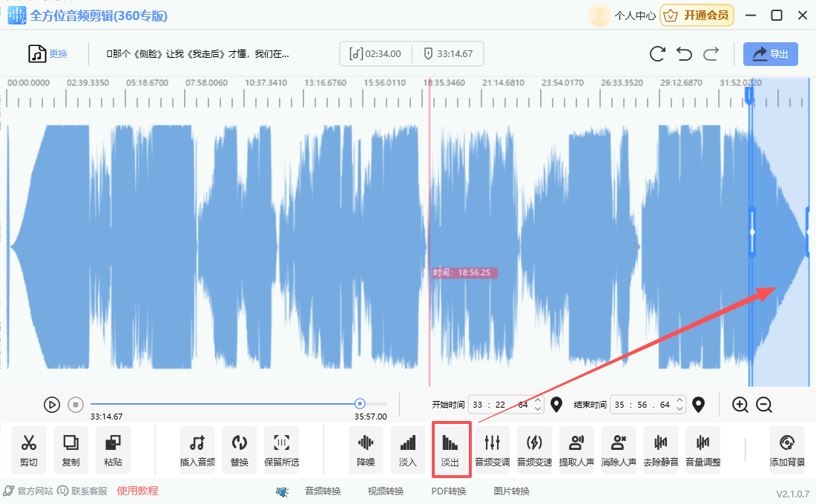The height and width of the screenshot is (504, 816).
Task: Switch to the 视频转换 tab
Action: [386, 491]
